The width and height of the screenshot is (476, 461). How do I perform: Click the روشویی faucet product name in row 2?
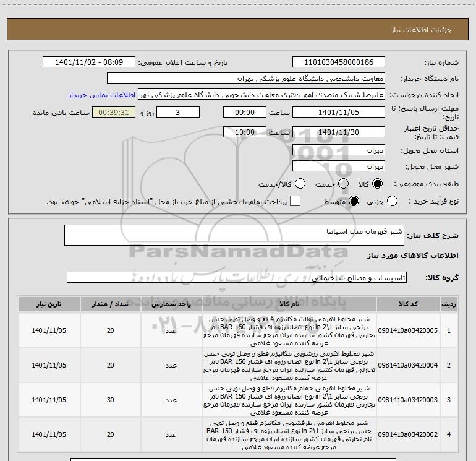pos(289,366)
